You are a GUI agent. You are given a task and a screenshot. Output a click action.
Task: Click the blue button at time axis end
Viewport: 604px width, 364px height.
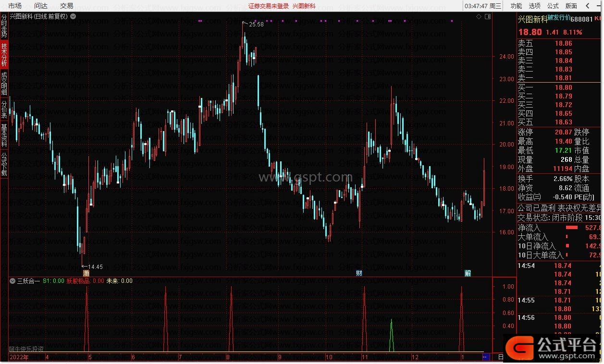click(485, 357)
